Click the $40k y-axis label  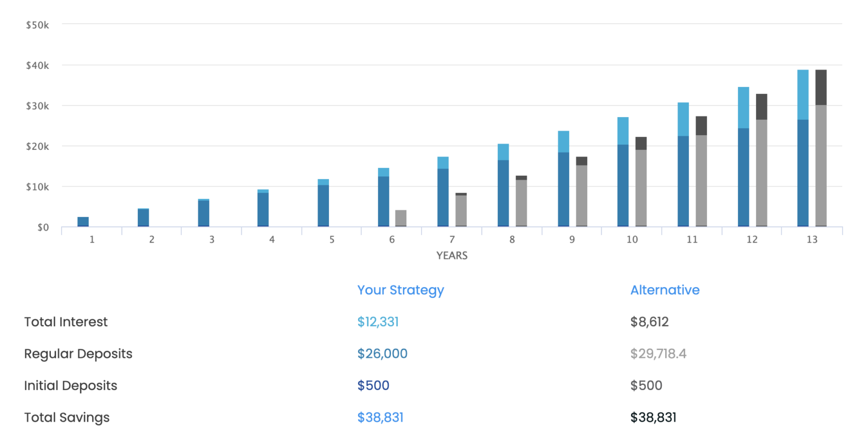[x=37, y=66]
